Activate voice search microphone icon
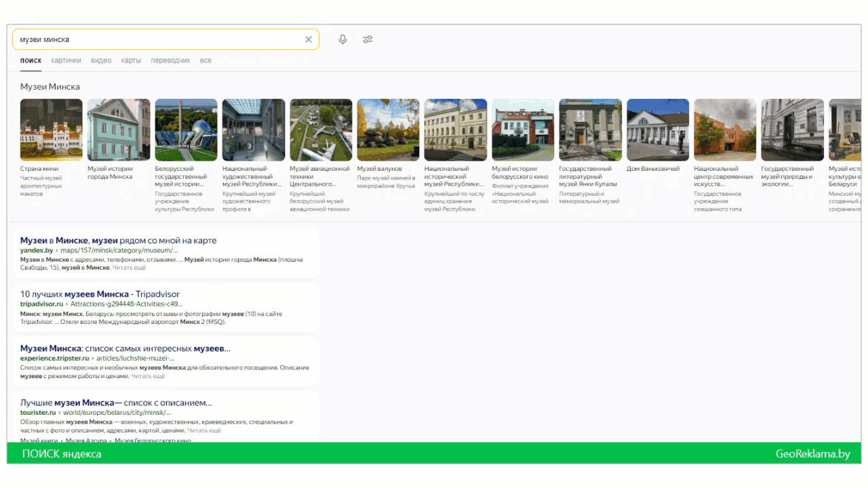The height and width of the screenshot is (488, 868). 342,39
